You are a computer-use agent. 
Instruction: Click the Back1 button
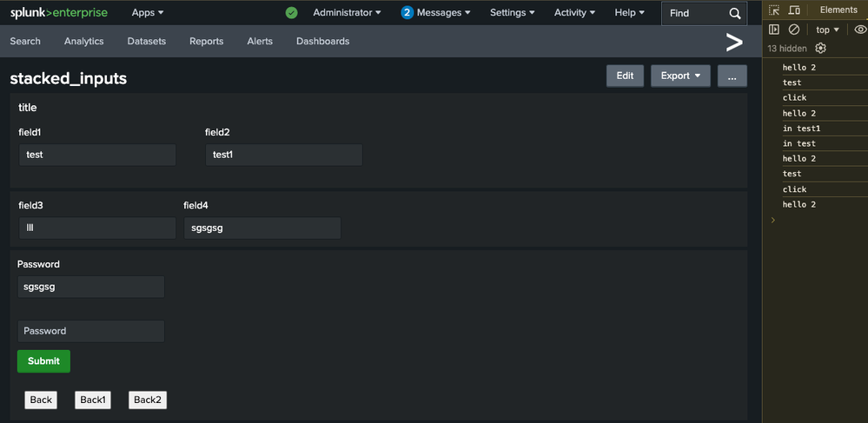(x=92, y=400)
